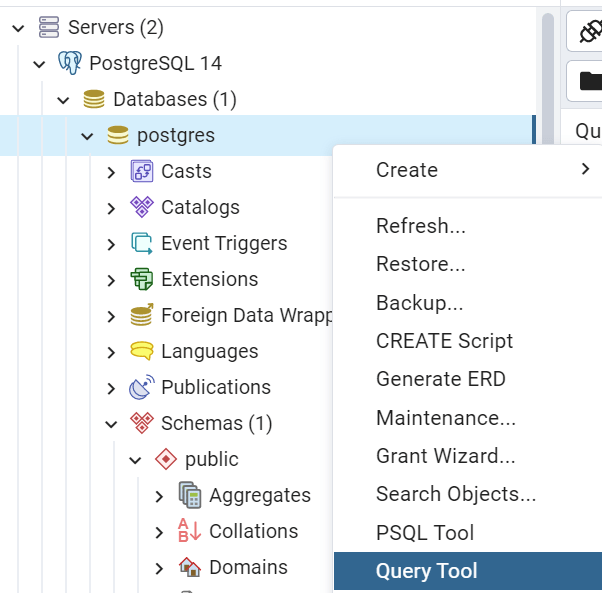Choose Backup... from context menu

[x=468, y=302]
